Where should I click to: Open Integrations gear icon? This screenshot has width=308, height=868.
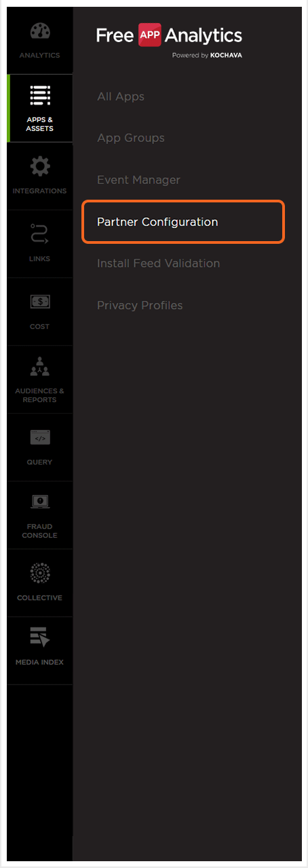click(40, 166)
